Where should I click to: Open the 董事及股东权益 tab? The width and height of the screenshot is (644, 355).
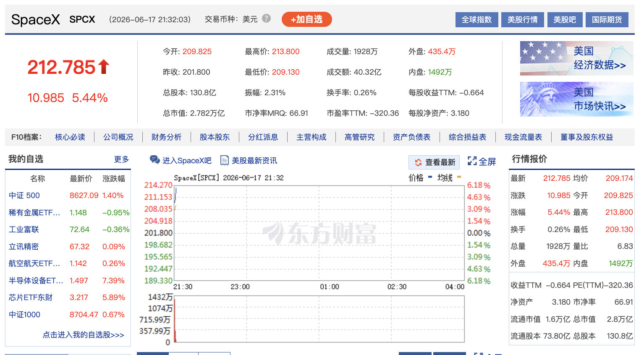pos(587,137)
